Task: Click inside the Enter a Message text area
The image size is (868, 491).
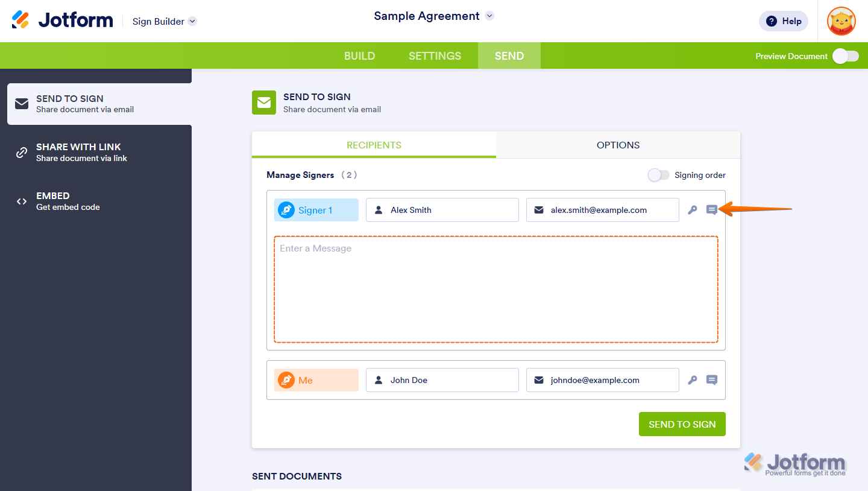Action: [495, 290]
